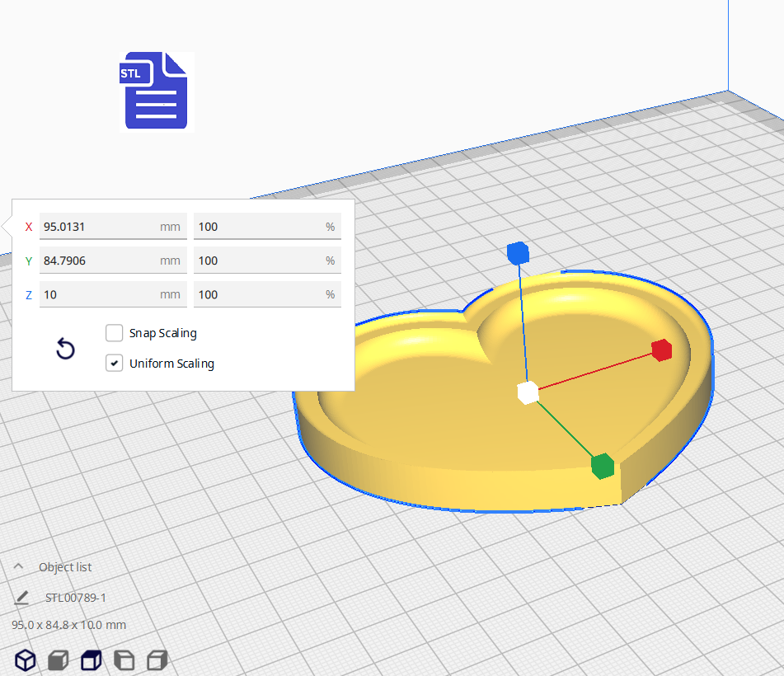
Task: Enable the Snap Scaling checkbox
Action: (115, 333)
